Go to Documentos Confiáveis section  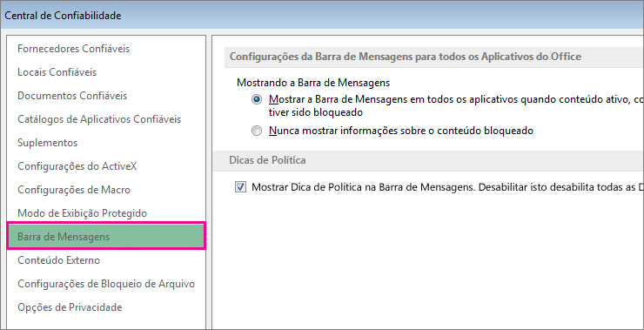click(x=72, y=96)
